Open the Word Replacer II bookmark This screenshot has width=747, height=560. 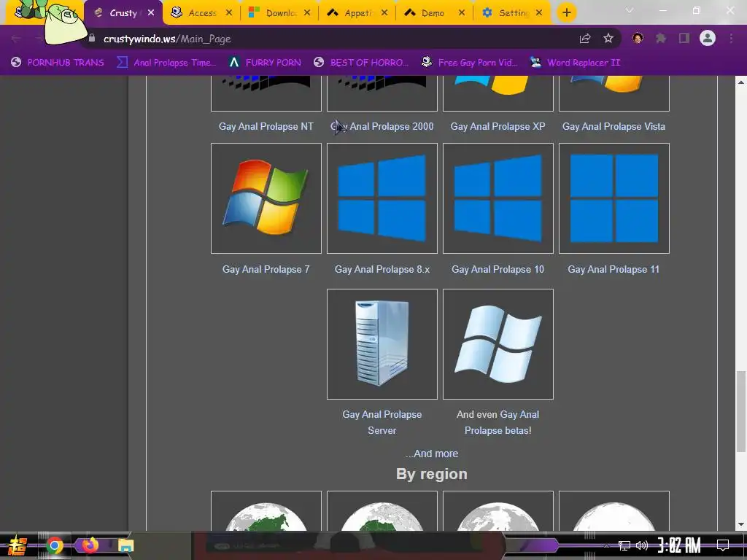575,63
